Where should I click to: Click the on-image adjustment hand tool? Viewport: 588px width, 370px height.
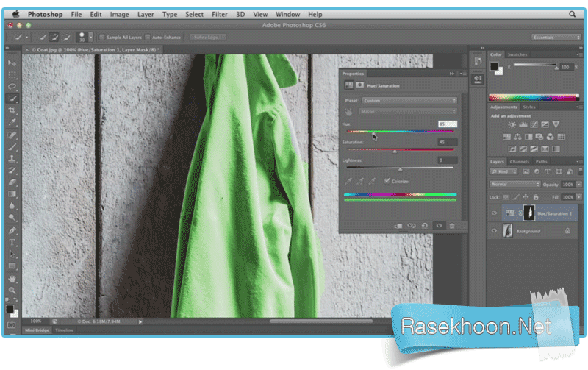(348, 112)
